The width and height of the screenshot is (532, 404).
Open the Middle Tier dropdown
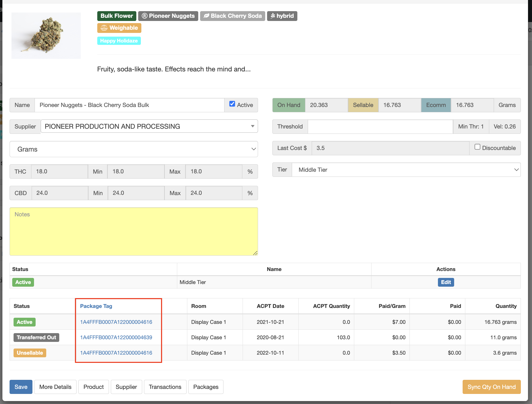pos(406,170)
